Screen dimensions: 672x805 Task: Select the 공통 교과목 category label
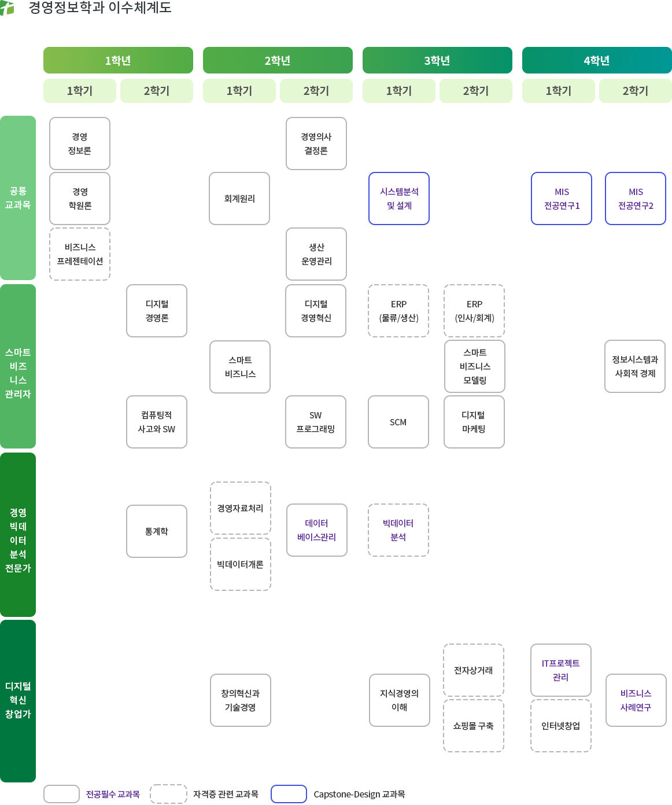tap(18, 198)
